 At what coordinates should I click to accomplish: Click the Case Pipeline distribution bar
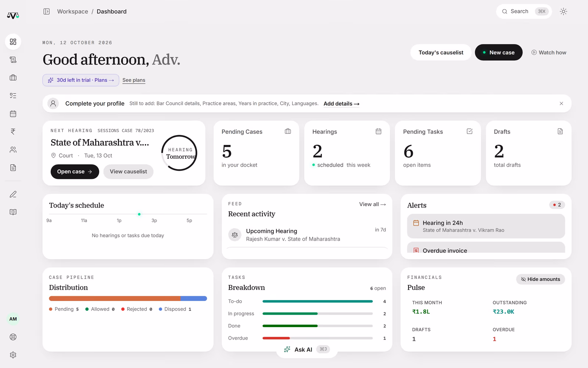pyautogui.click(x=128, y=298)
